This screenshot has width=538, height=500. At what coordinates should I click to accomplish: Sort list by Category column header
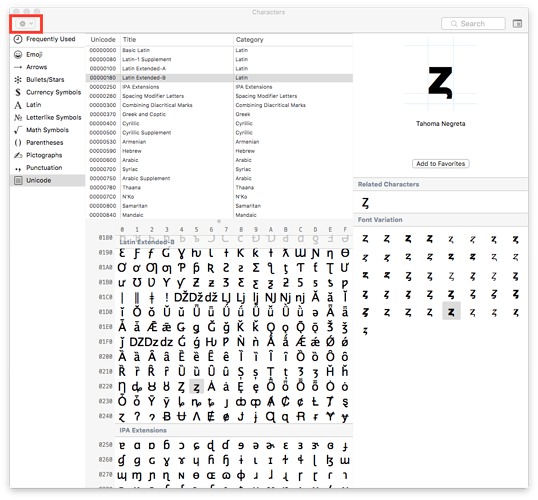click(x=249, y=39)
